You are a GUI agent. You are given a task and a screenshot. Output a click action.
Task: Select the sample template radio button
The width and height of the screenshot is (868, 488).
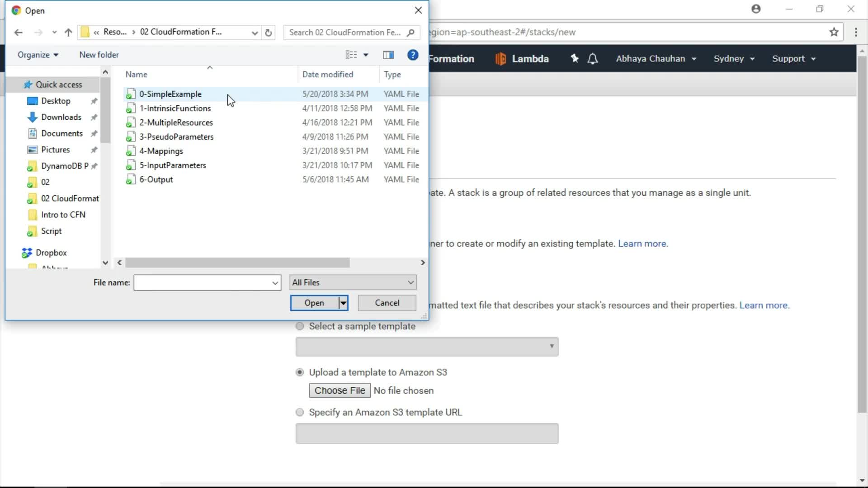[300, 326]
